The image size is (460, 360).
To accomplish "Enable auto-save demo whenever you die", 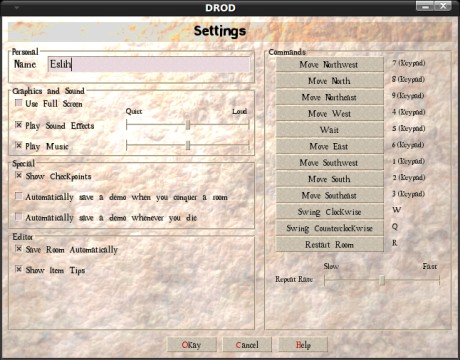I will pyautogui.click(x=19, y=217).
